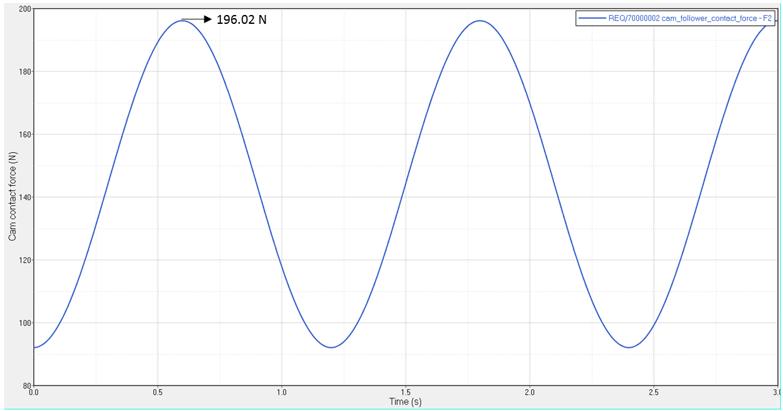
Task: Click the 0.5 tick label on time axis
Action: click(157, 392)
